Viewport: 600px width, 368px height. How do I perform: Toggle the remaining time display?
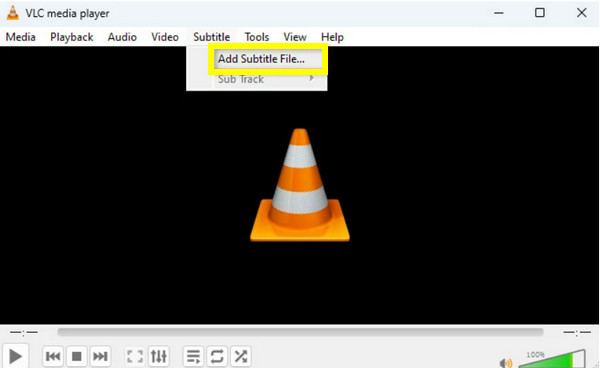tap(577, 332)
